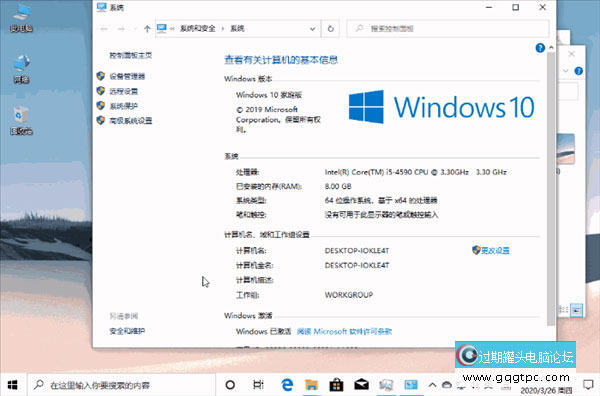Open Remote settings in left sidebar
The height and width of the screenshot is (396, 600).
coord(123,91)
